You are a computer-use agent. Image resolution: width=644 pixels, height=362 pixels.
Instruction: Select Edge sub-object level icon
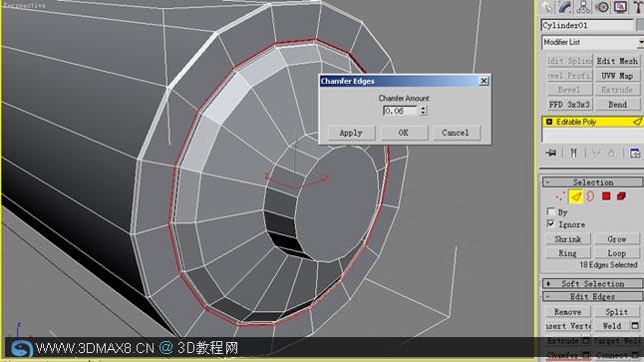point(576,196)
